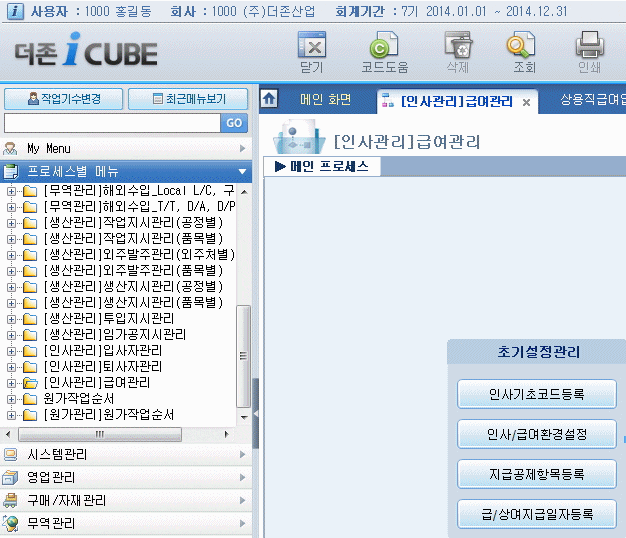Open 급/상여지급일자등록
Image resolution: width=626 pixels, height=538 pixels.
pos(537,514)
